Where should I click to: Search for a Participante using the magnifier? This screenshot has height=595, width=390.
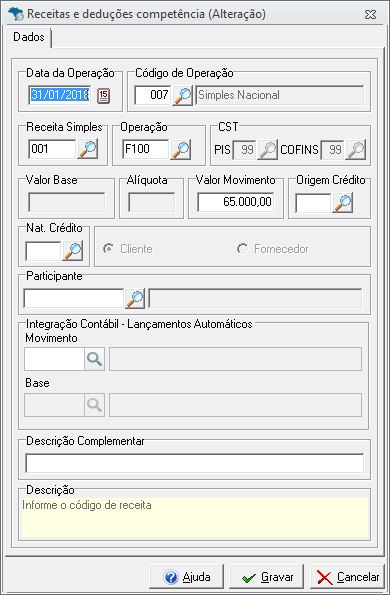click(x=135, y=299)
